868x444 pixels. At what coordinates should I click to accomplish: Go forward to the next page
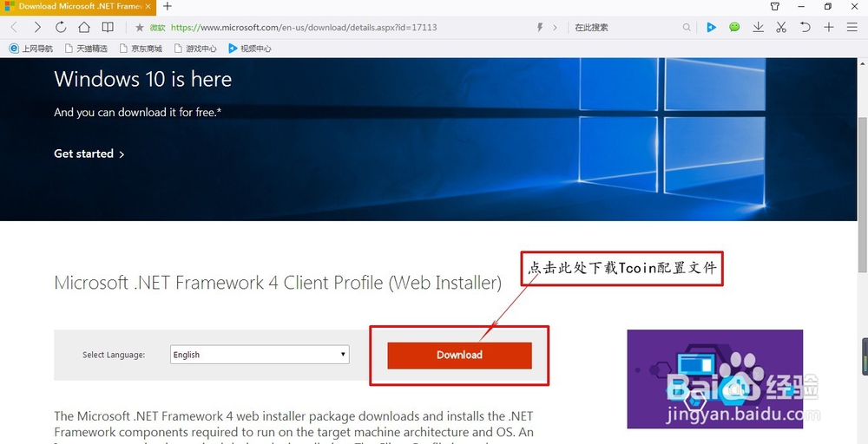[x=37, y=27]
